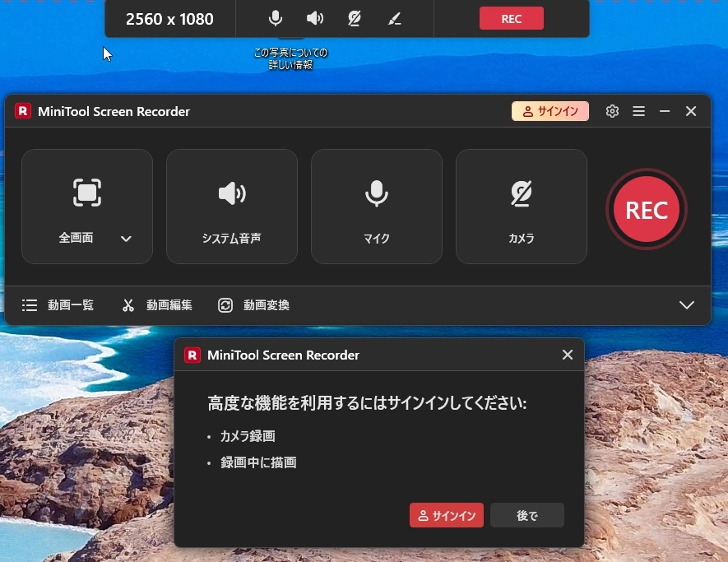Viewport: 728px width, 562px height.
Task: Expand the 全画面 capture mode dropdown arrow
Action: pos(126,239)
